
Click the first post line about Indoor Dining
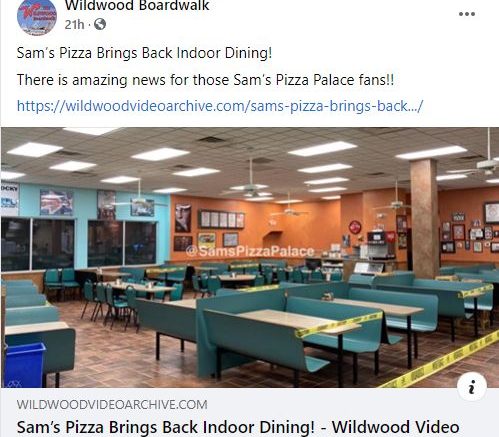point(144,53)
